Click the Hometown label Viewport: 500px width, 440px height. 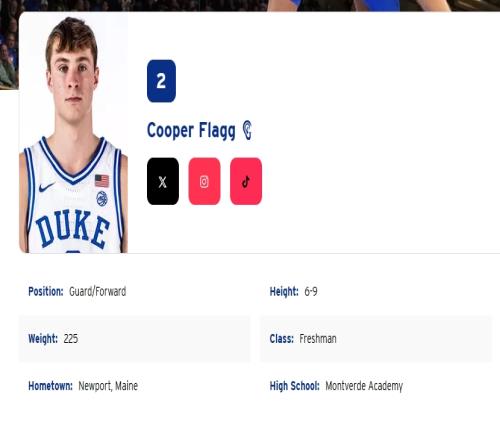coord(50,386)
